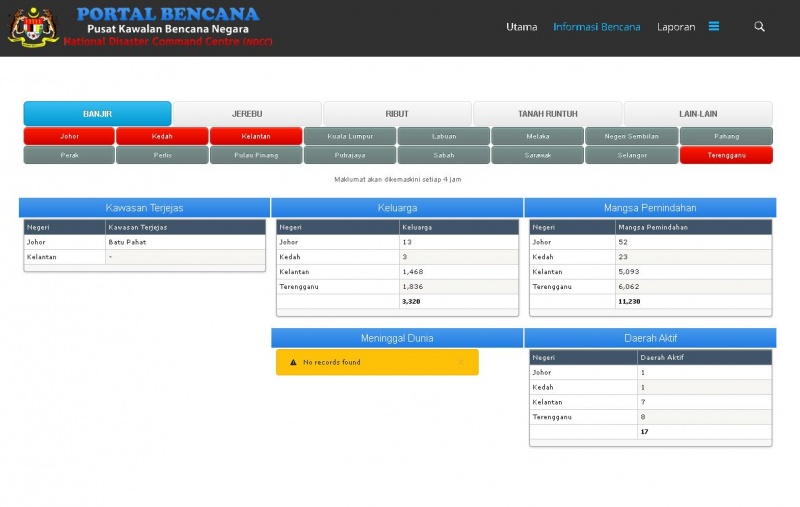800x507 pixels.
Task: Select the red Terengganu button
Action: (727, 155)
